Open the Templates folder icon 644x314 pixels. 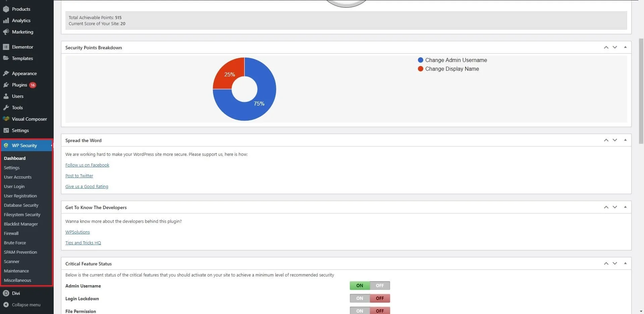click(x=6, y=58)
